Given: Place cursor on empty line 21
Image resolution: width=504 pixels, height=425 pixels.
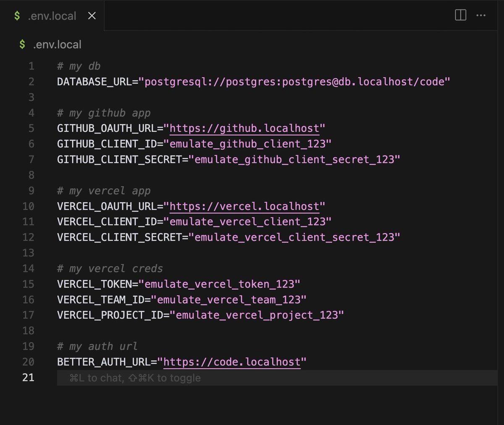Looking at the screenshot, I should [x=277, y=378].
